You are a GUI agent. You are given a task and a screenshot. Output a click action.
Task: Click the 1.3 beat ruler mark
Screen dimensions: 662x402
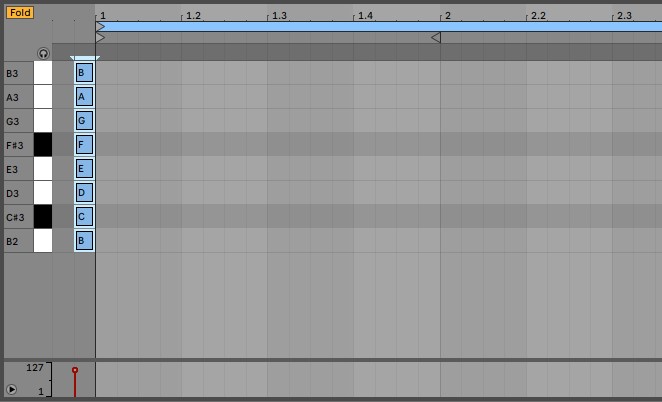click(279, 16)
